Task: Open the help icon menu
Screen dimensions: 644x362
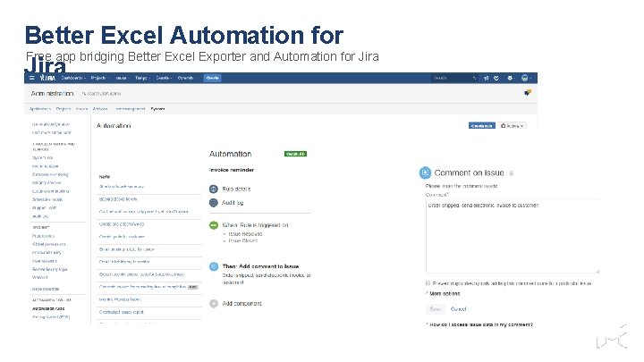Action: [x=496, y=78]
